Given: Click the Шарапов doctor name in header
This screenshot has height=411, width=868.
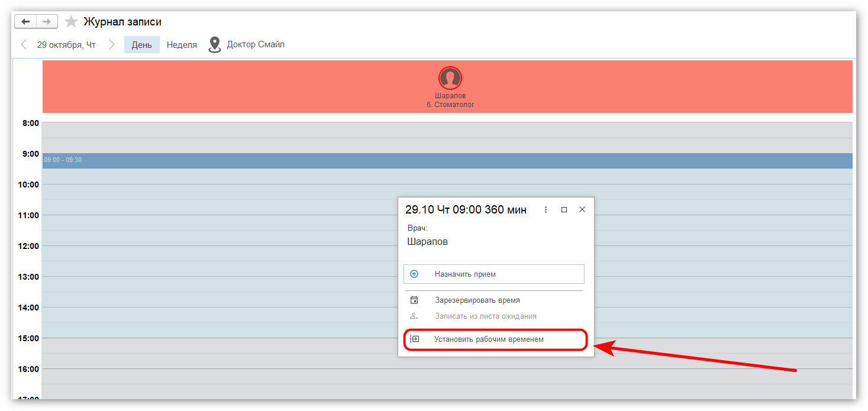Looking at the screenshot, I should (x=450, y=96).
